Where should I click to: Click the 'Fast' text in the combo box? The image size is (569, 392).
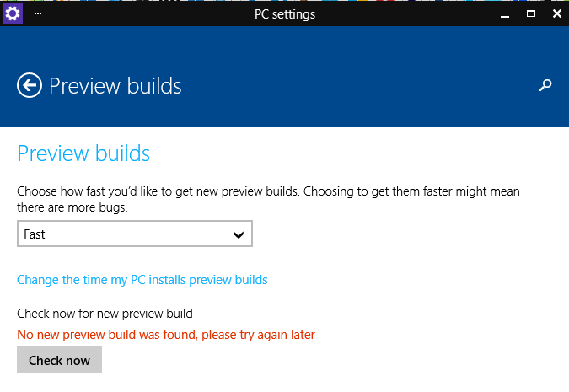pos(35,234)
